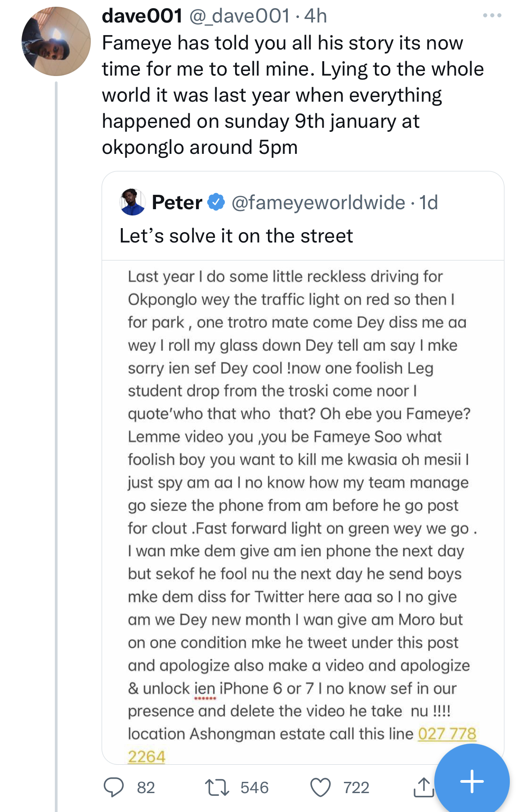The height and width of the screenshot is (812, 526).
Task: Open the dave001 display name
Action: coord(142,16)
